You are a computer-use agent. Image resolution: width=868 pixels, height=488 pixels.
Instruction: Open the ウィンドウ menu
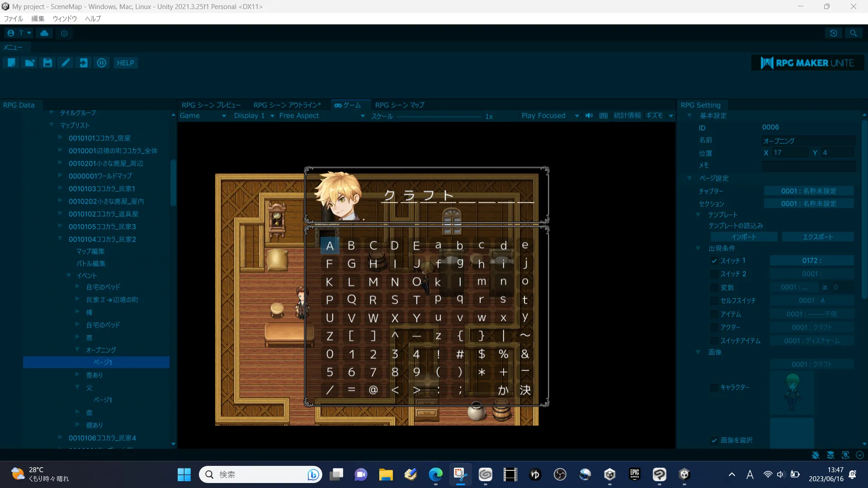tap(65, 19)
